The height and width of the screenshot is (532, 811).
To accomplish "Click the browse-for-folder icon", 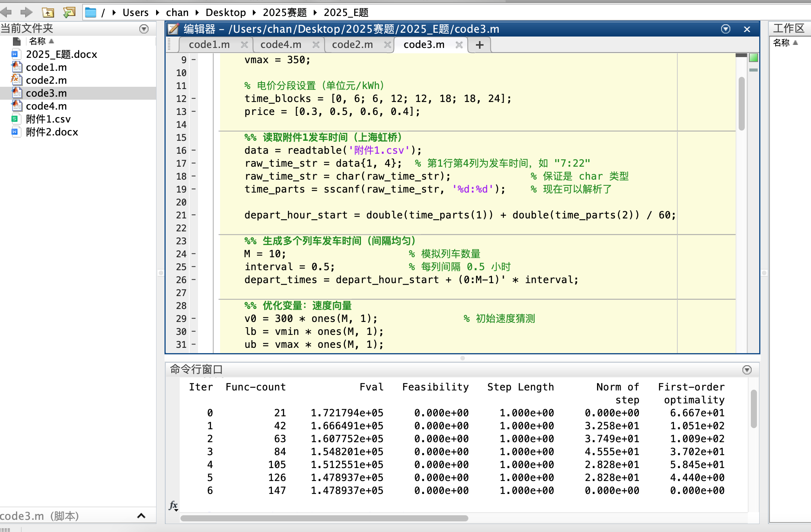I will click(69, 13).
